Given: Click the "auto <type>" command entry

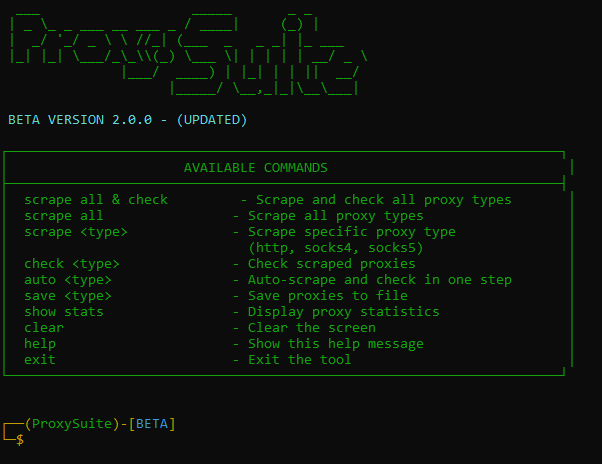Looking at the screenshot, I should click(68, 280).
